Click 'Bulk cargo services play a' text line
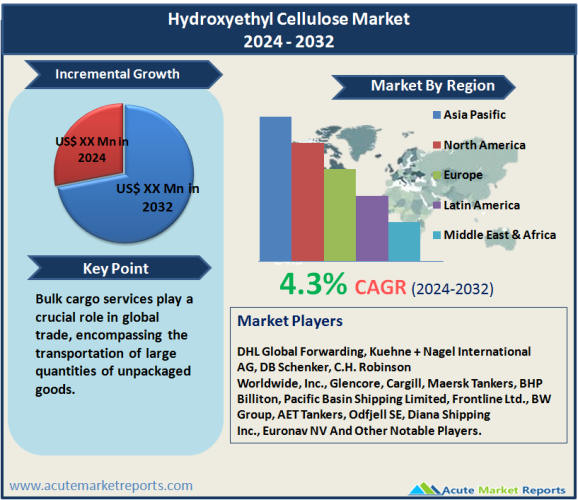 tap(114, 299)
